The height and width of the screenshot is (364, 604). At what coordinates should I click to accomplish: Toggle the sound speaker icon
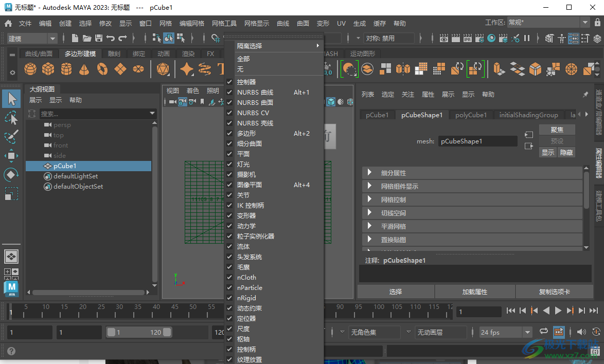[x=581, y=332]
